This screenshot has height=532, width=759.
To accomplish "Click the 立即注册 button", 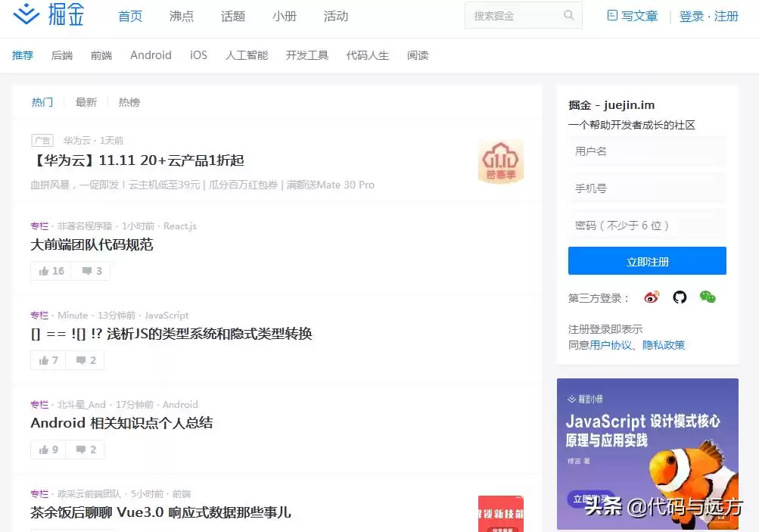I will 647,260.
